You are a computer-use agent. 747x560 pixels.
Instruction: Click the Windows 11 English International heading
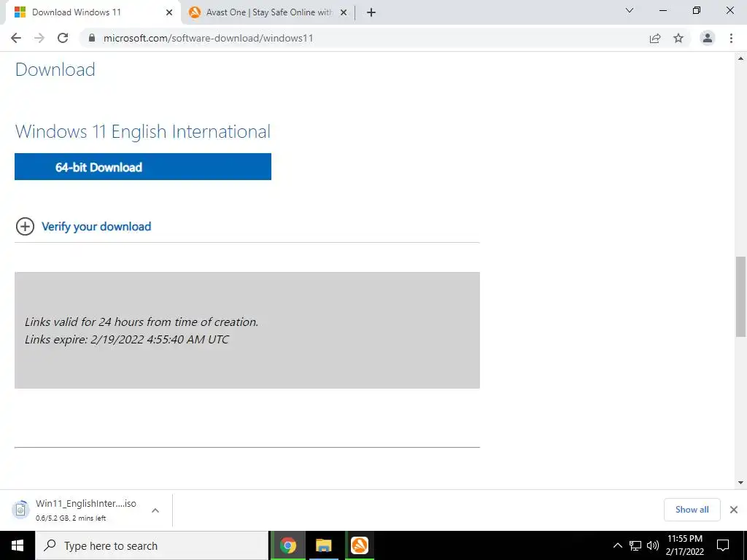tap(143, 131)
